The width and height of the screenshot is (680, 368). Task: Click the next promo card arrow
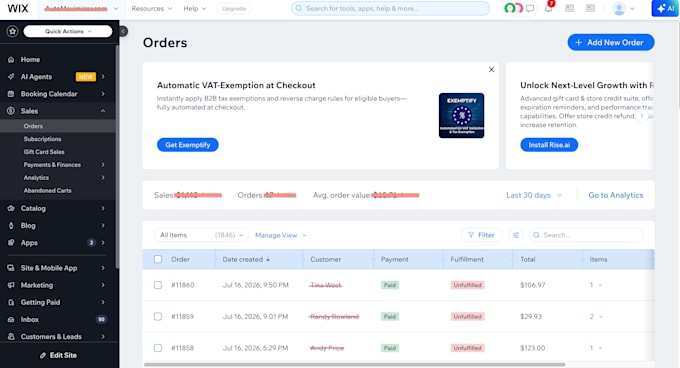[x=642, y=116]
